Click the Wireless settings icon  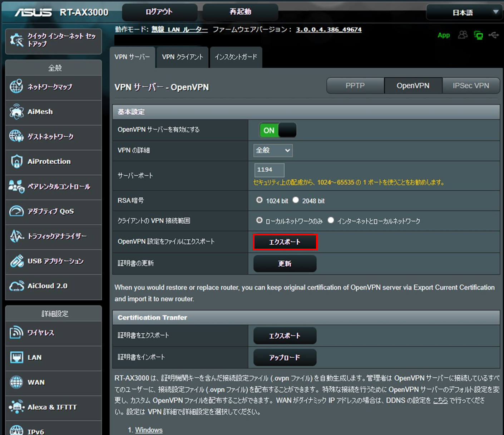tap(16, 332)
